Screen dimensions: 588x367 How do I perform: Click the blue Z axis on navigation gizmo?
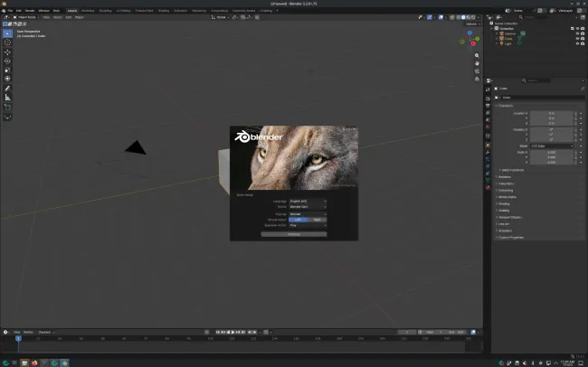[x=469, y=33]
